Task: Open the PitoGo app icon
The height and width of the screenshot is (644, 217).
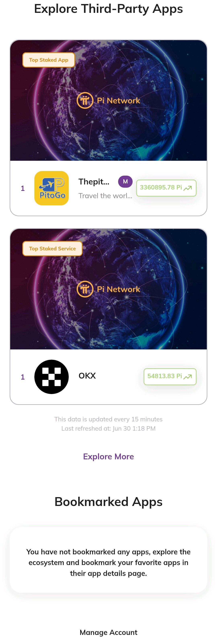Action: click(51, 188)
